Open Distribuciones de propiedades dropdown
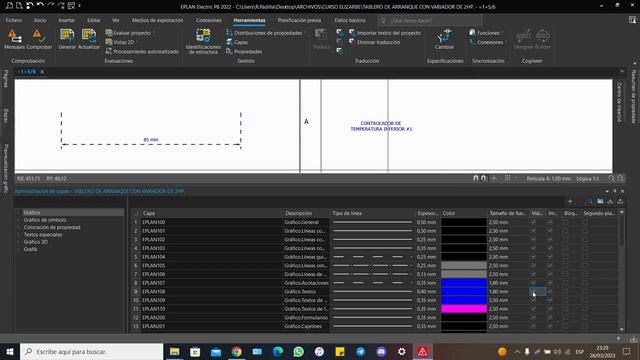Screen dimensions: 640x360 tap(266, 33)
